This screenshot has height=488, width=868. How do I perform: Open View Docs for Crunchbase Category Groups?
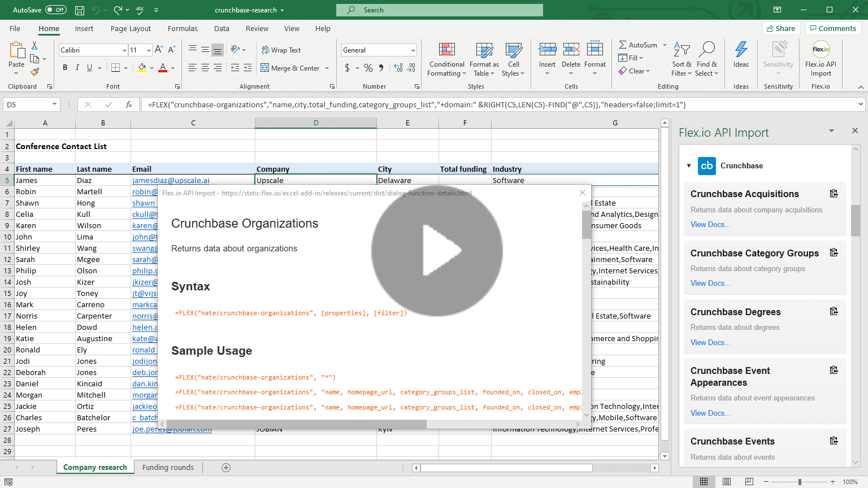(x=710, y=284)
